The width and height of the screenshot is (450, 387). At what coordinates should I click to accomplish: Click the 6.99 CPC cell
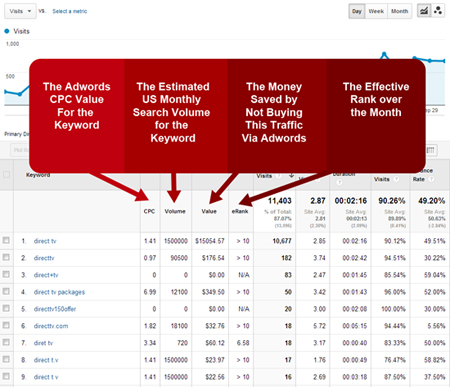(x=150, y=292)
